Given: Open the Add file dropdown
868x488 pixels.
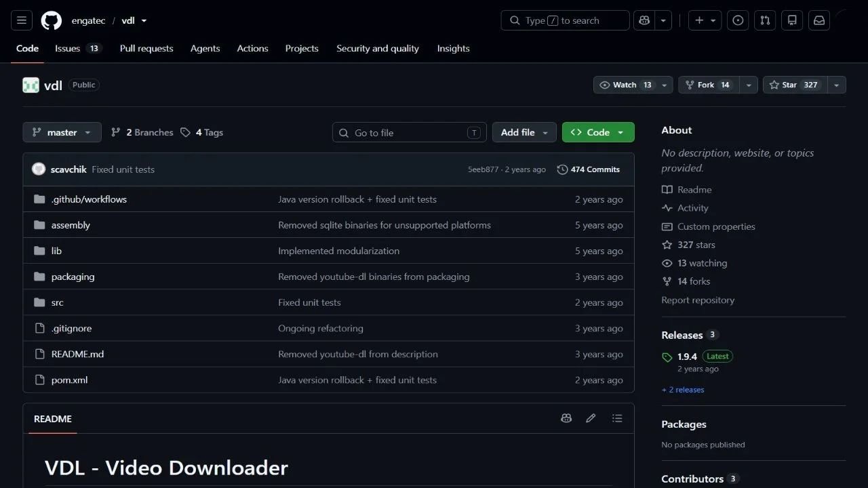Looking at the screenshot, I should point(524,132).
